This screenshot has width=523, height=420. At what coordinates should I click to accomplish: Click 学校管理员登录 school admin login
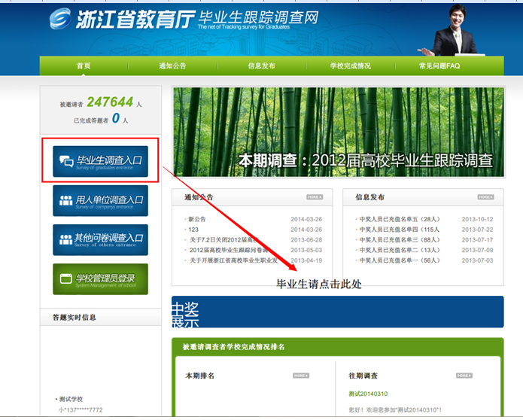coord(100,279)
